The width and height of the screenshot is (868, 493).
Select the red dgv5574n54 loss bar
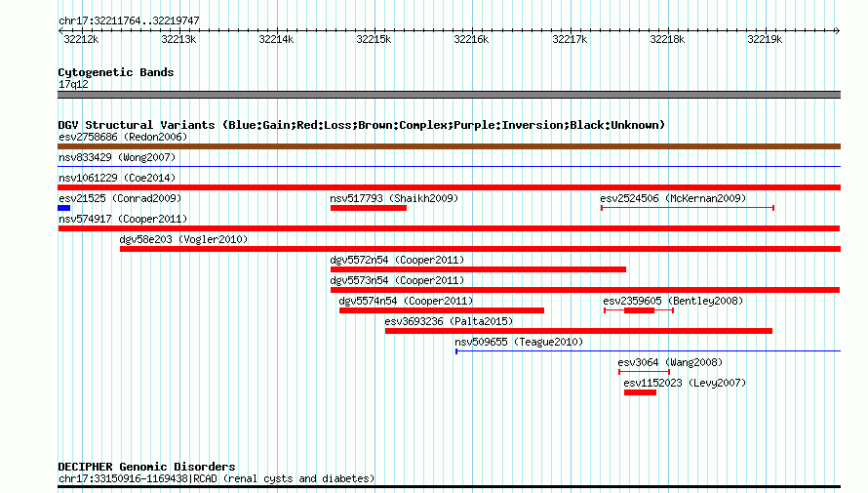(442, 310)
